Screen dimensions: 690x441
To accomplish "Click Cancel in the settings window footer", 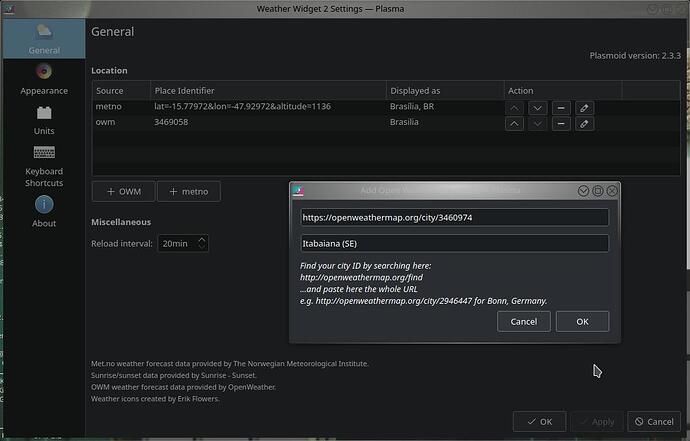I will tap(654, 422).
